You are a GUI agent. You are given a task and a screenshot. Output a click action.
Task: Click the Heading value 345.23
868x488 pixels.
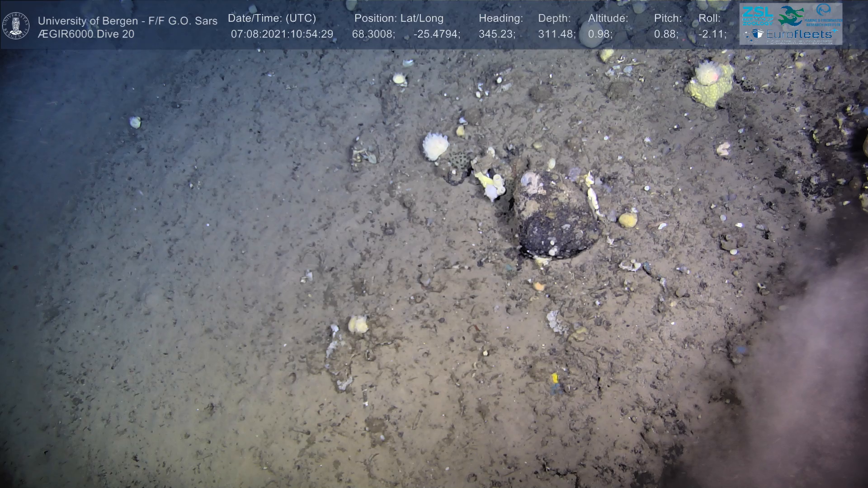(497, 34)
